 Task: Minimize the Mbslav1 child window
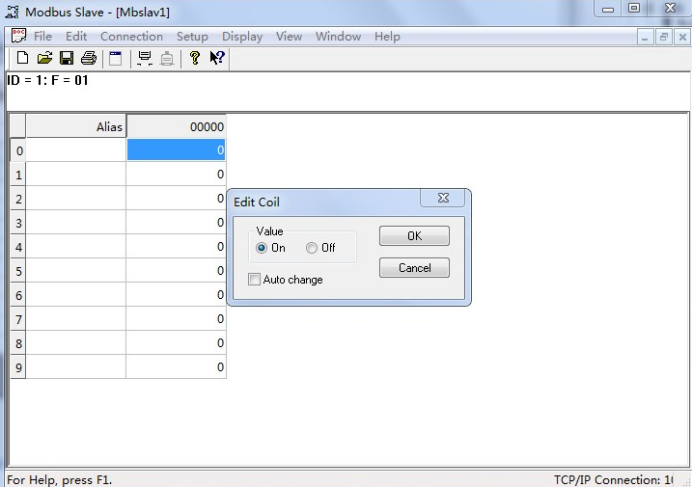pyautogui.click(x=645, y=38)
